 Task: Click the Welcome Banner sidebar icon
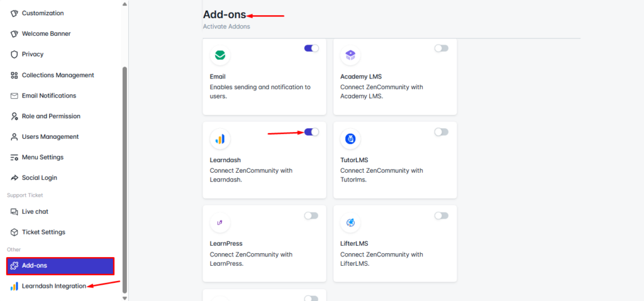(x=14, y=34)
